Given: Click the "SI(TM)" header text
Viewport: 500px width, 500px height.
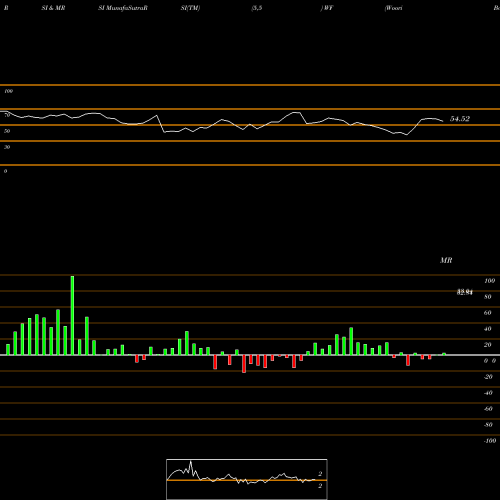Looking at the screenshot, I should (x=190, y=8).
